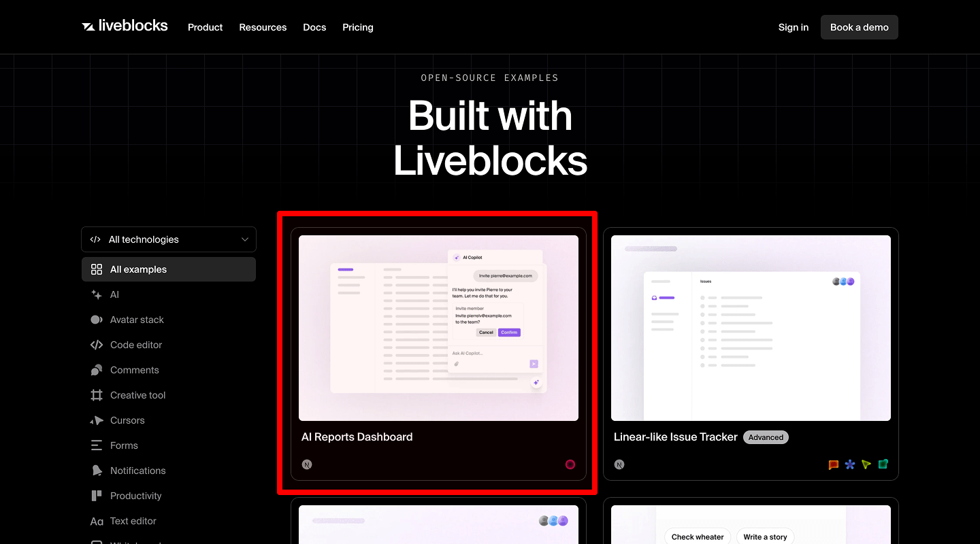Open the All technologies dropdown
The height and width of the screenshot is (544, 980).
169,239
